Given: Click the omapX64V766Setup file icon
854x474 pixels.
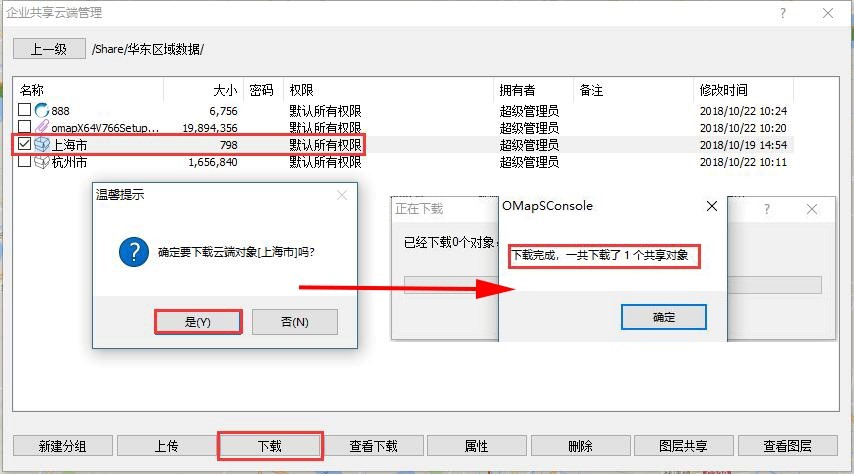Looking at the screenshot, I should (x=42, y=127).
